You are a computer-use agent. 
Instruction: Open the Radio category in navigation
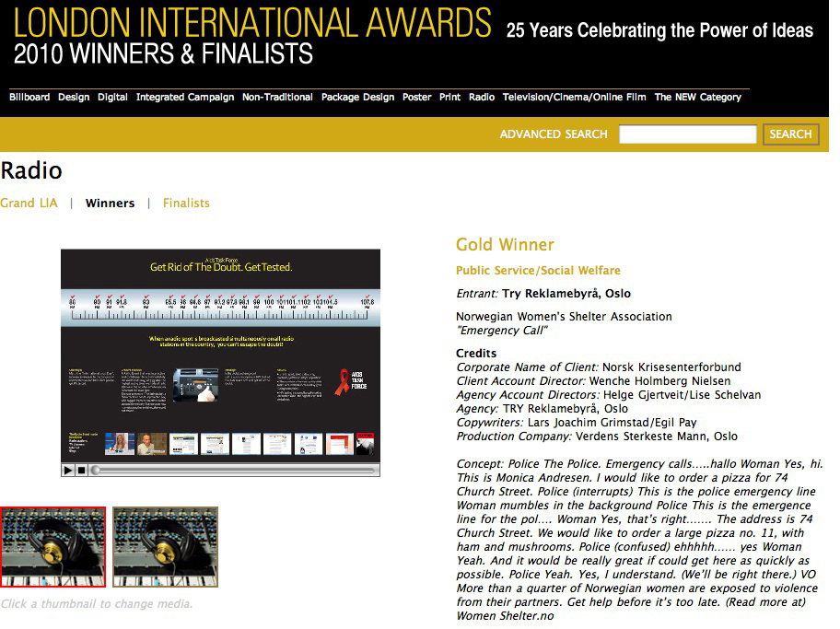click(x=482, y=97)
